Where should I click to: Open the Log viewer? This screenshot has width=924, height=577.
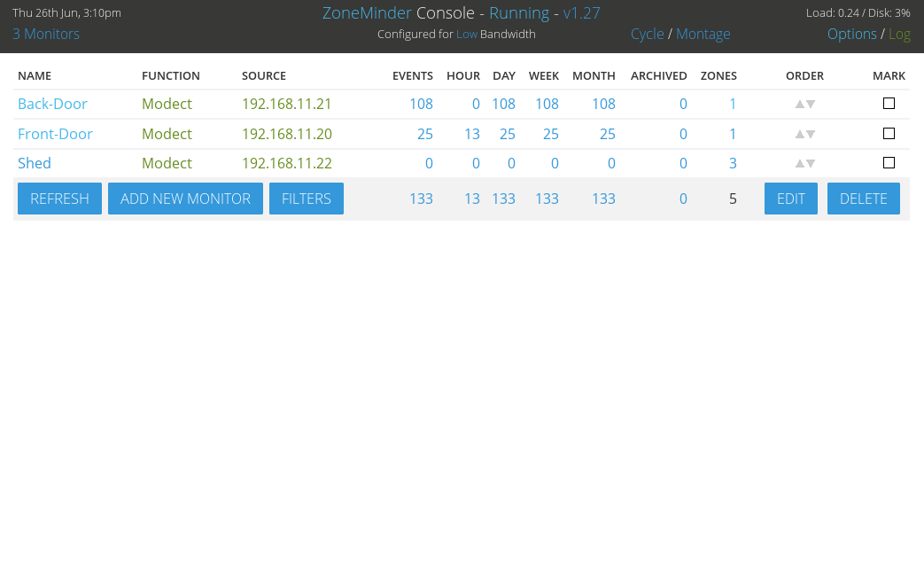click(x=899, y=35)
